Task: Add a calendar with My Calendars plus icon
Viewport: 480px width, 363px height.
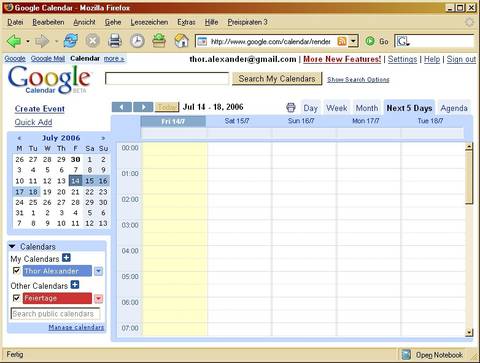Action: (x=66, y=258)
